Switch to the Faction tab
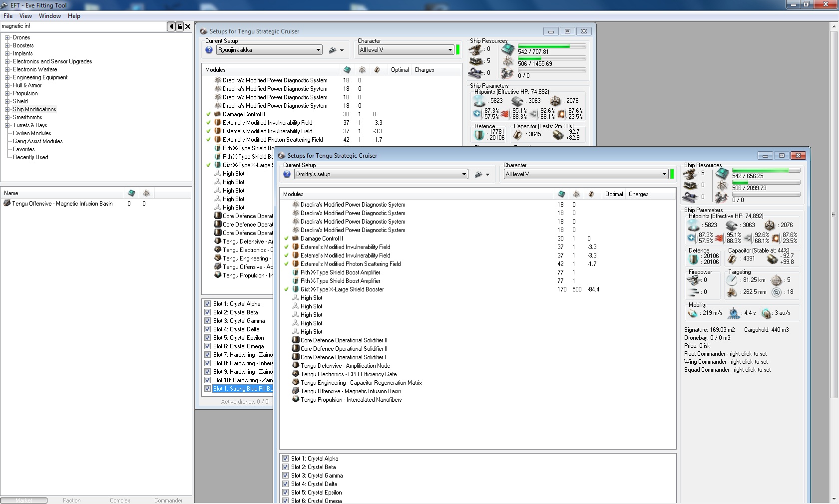 [x=72, y=501]
